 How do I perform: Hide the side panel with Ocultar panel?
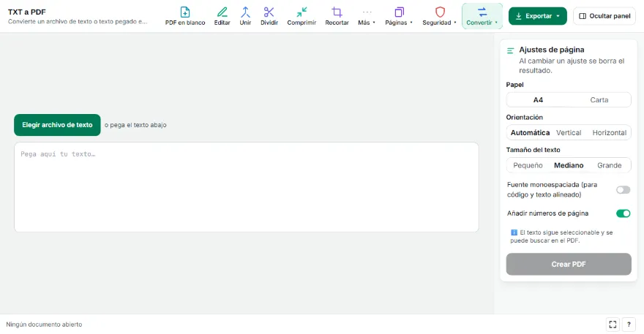604,16
